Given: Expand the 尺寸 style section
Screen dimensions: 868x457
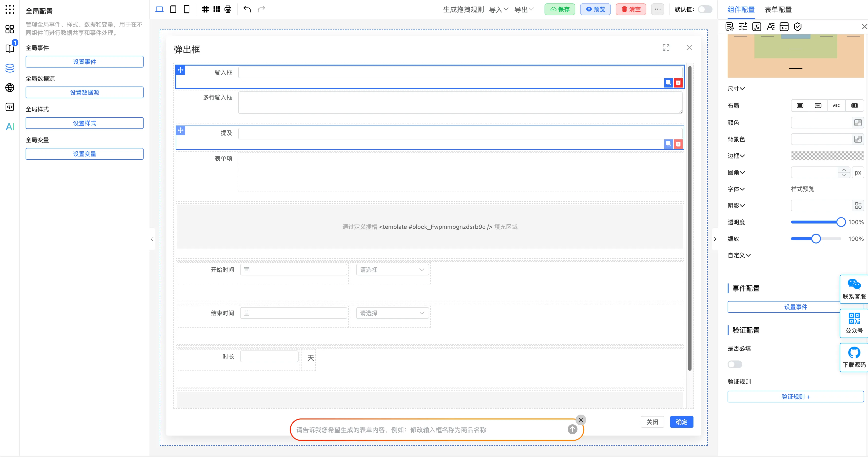Looking at the screenshot, I should 736,89.
